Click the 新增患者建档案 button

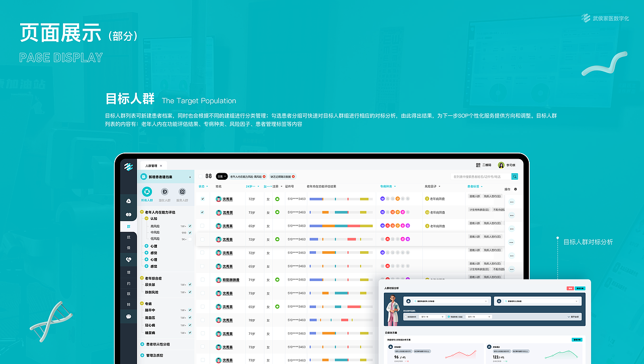pos(160,177)
